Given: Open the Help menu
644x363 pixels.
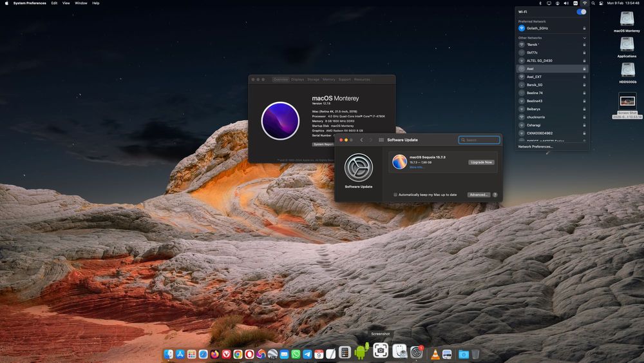Looking at the screenshot, I should (x=96, y=3).
